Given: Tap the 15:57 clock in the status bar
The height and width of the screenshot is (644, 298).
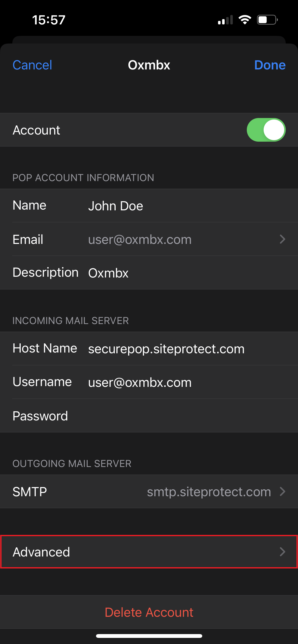Looking at the screenshot, I should coord(49,20).
